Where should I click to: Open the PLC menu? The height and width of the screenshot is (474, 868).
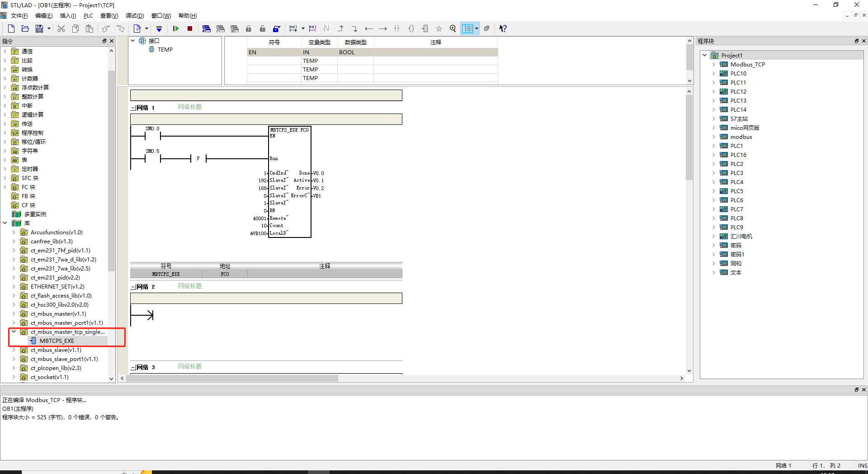(x=88, y=16)
